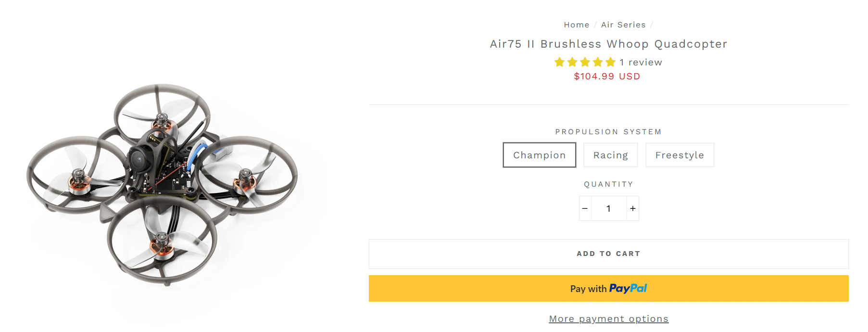868x332 pixels.
Task: Choose the Racing propulsion option
Action: coord(610,155)
